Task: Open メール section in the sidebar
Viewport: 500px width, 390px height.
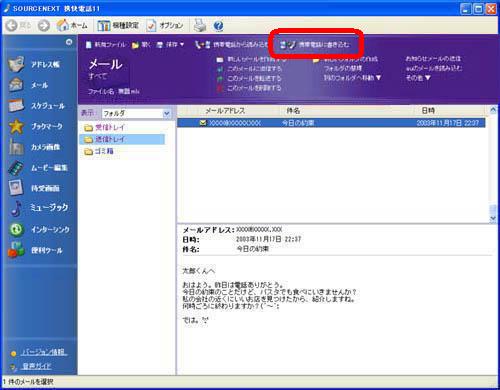Action: tap(29, 85)
